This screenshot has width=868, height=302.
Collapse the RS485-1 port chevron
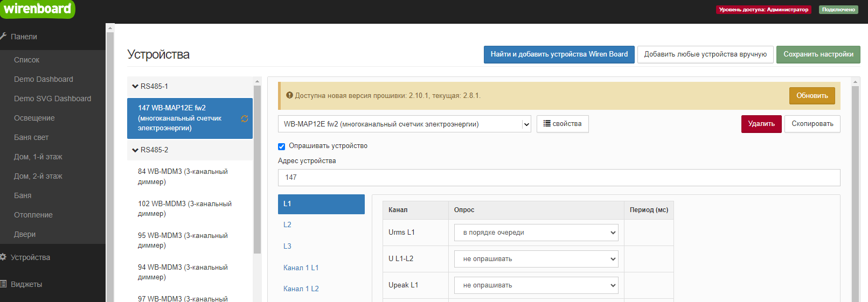point(135,86)
